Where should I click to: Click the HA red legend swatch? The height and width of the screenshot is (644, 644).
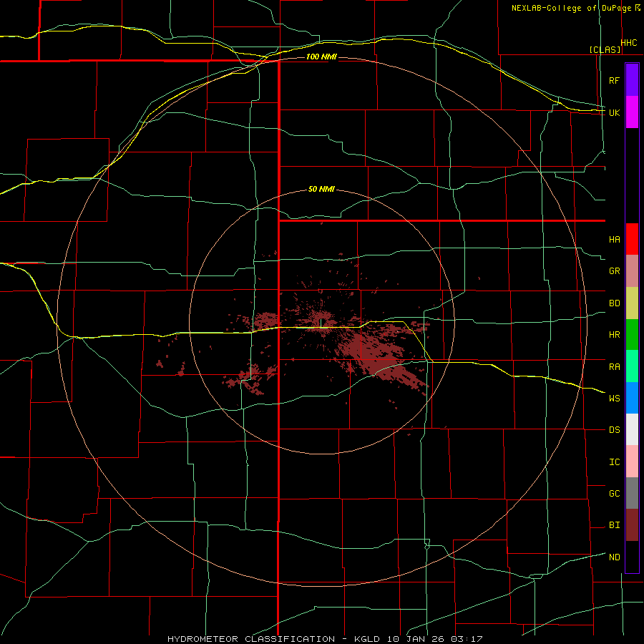[632, 239]
